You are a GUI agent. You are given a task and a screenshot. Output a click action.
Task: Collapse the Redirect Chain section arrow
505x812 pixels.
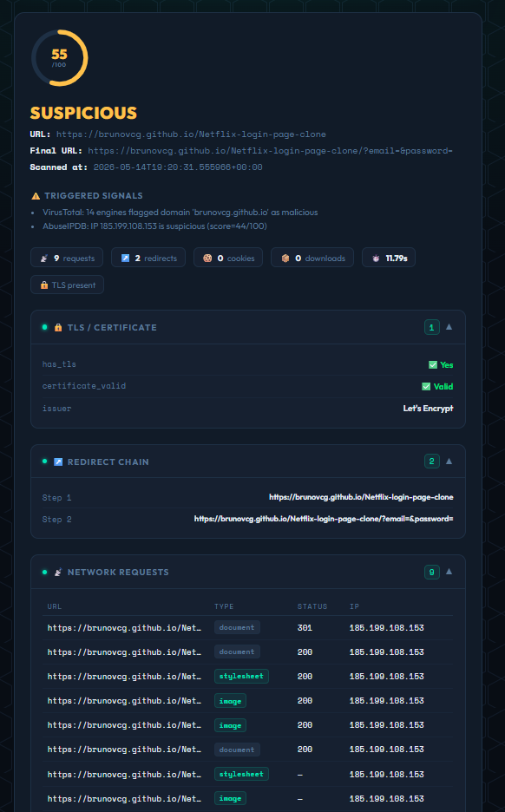click(449, 461)
